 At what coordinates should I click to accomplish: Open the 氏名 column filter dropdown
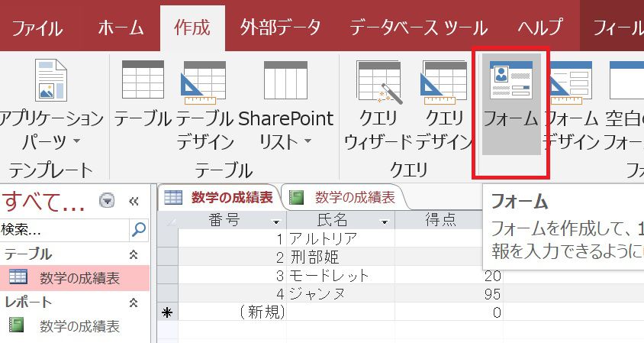(x=385, y=222)
